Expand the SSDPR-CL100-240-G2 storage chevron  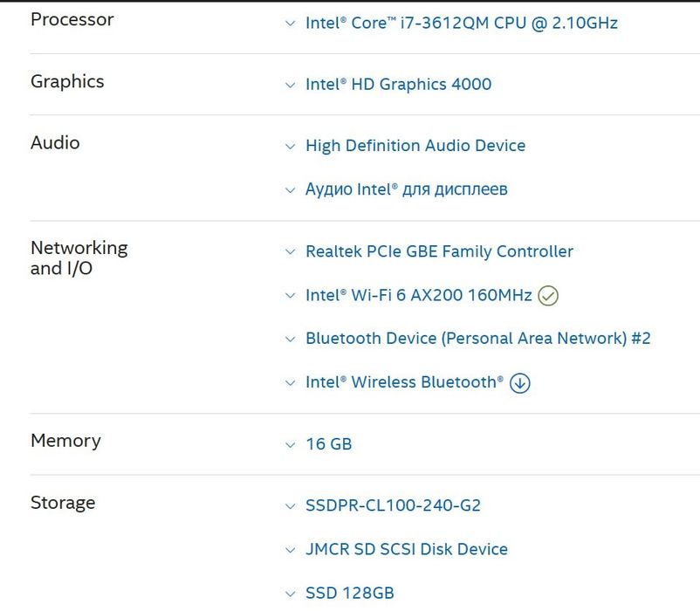click(290, 506)
